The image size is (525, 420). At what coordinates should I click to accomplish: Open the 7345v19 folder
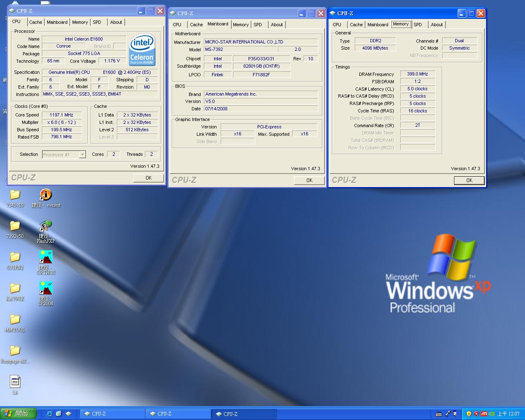pos(15,195)
